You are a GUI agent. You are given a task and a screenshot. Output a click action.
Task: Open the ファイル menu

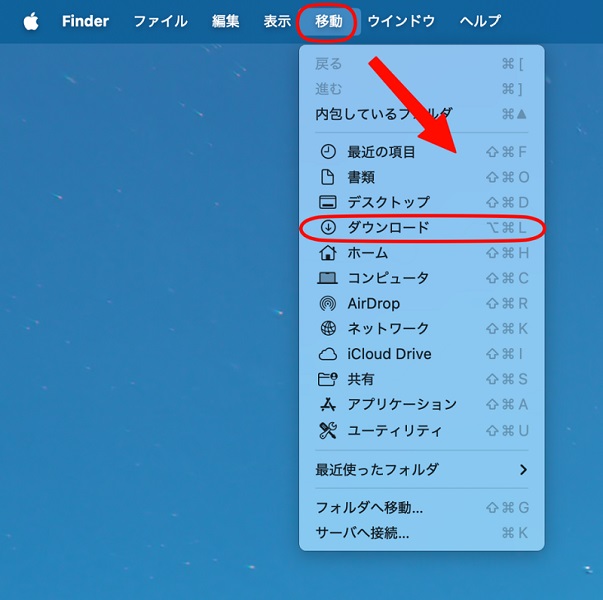160,21
